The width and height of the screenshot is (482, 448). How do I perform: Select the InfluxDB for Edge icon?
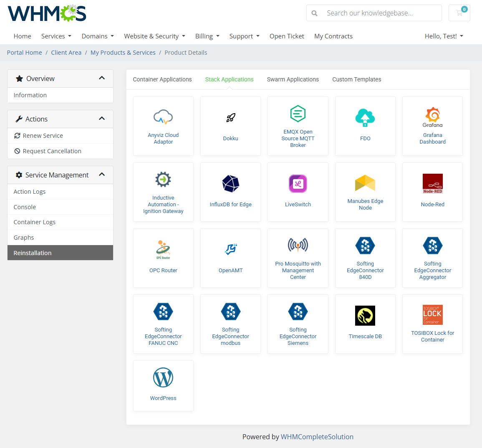click(x=230, y=183)
